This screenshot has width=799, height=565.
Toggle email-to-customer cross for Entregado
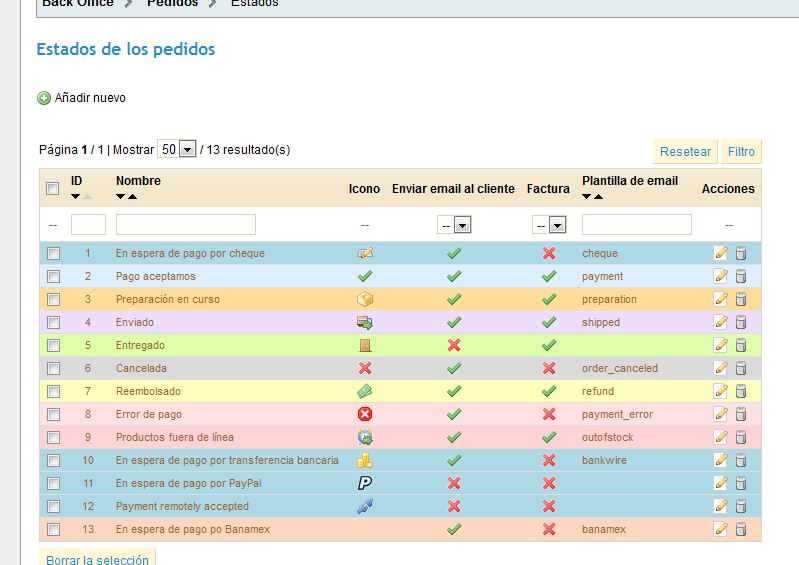pyautogui.click(x=454, y=345)
